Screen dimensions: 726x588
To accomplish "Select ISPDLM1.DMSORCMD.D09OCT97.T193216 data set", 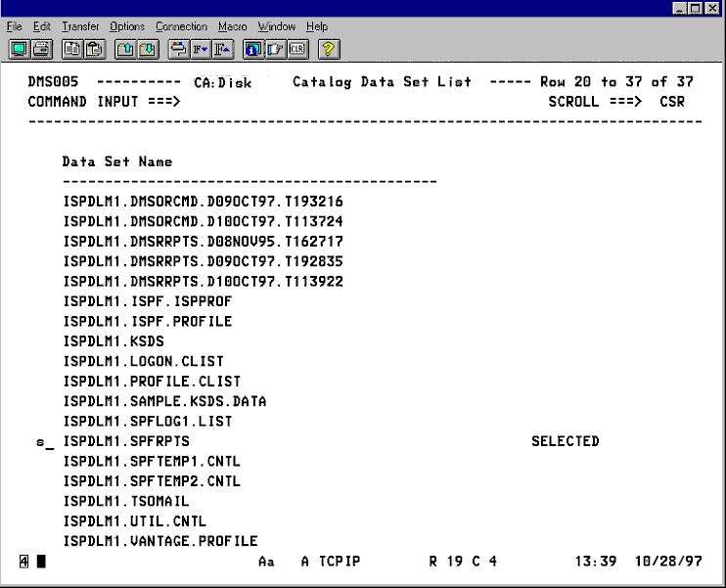I will click(203, 202).
